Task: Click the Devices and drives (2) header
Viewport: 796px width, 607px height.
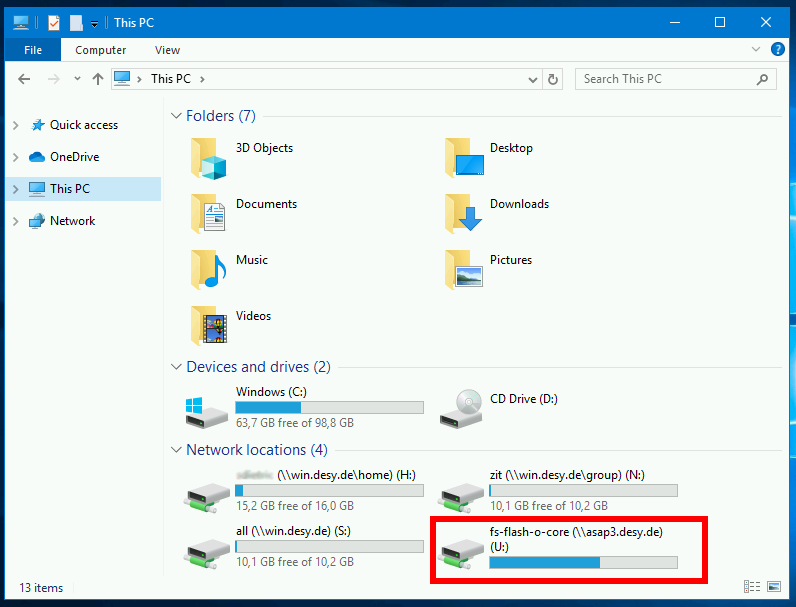Action: 258,366
